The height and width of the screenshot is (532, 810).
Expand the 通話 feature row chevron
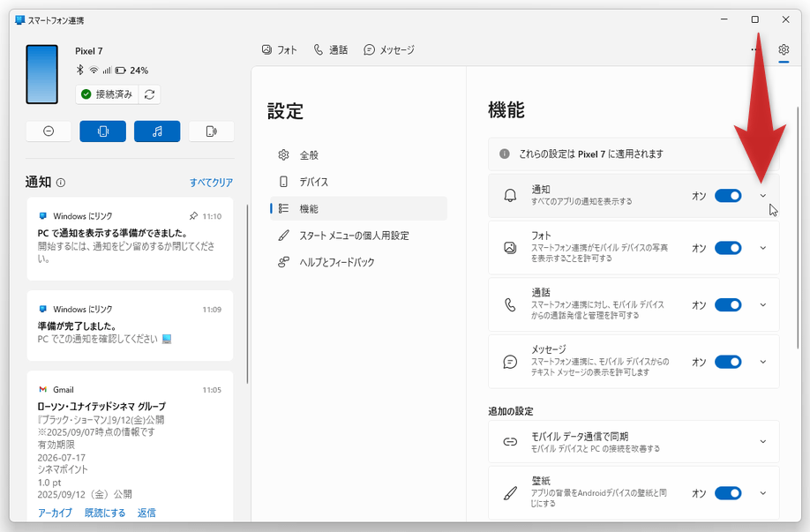[763, 304]
